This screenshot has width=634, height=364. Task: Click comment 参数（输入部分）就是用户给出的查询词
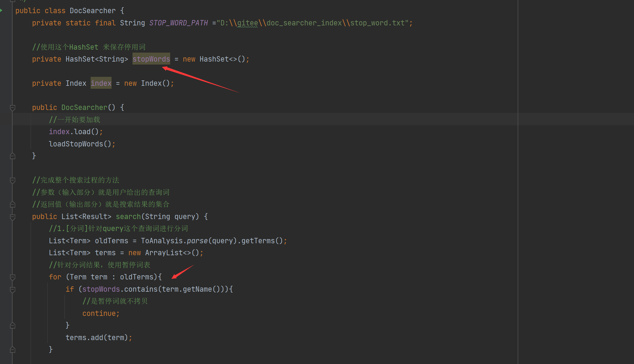pos(101,192)
